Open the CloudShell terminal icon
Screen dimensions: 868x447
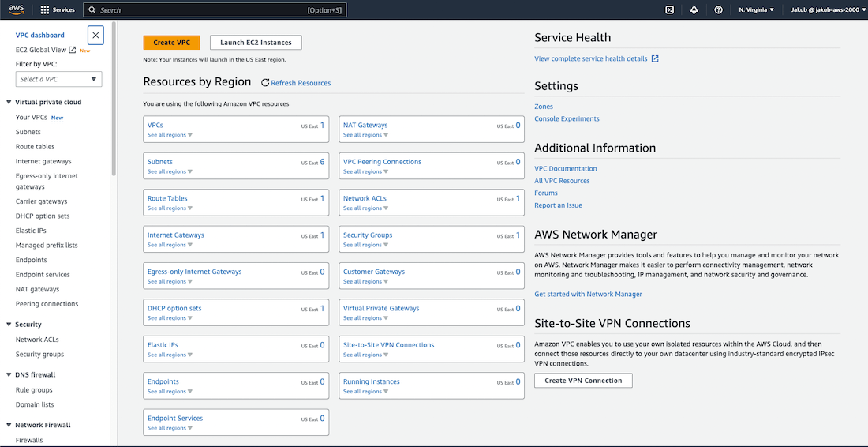tap(669, 10)
